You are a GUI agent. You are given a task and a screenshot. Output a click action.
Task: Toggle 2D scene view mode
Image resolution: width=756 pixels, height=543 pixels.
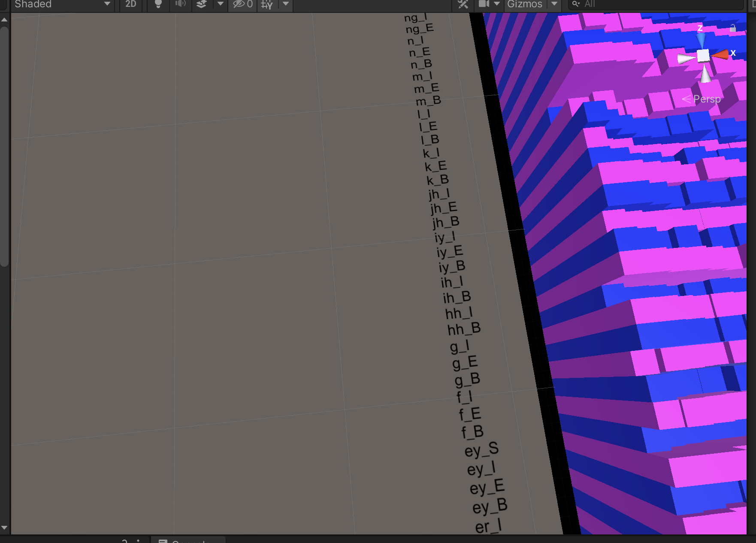(x=131, y=4)
